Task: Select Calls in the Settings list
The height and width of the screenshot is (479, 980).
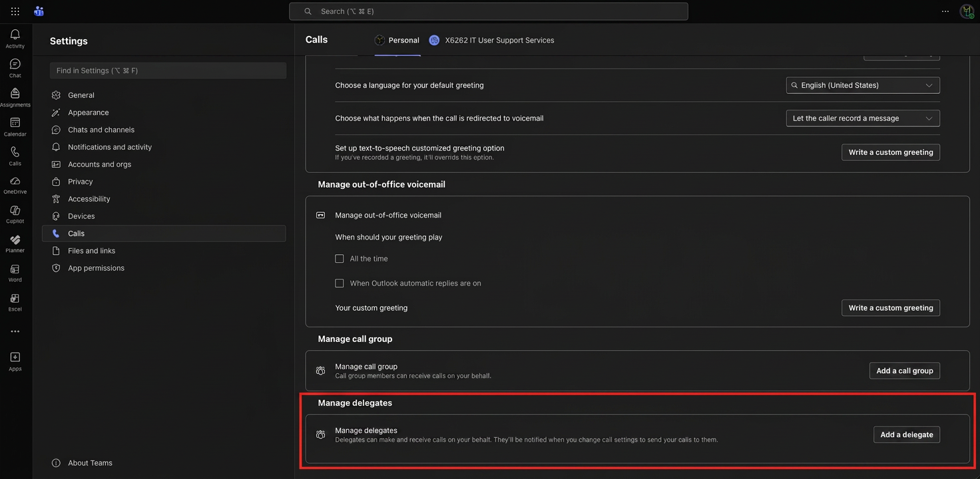Action: [x=164, y=234]
